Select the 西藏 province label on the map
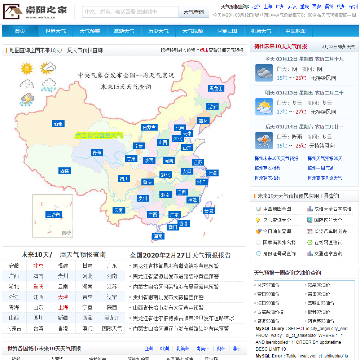This screenshot has height=360, width=360. coord(64,171)
